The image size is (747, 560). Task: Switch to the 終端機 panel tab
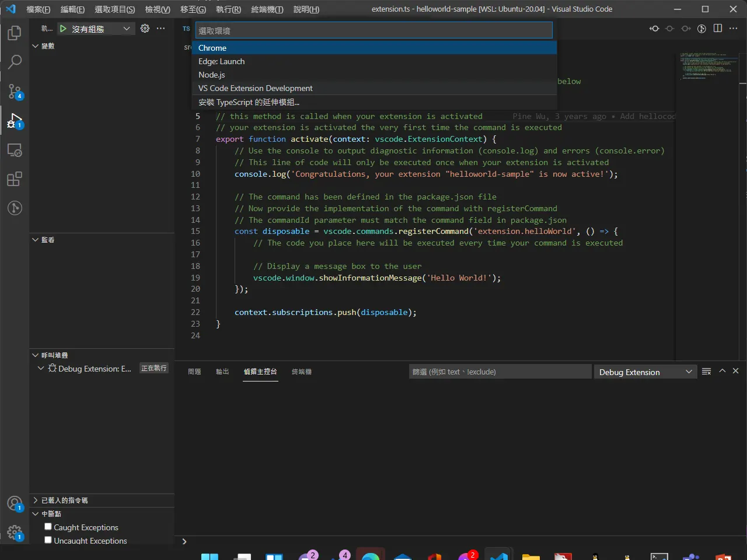(x=302, y=372)
